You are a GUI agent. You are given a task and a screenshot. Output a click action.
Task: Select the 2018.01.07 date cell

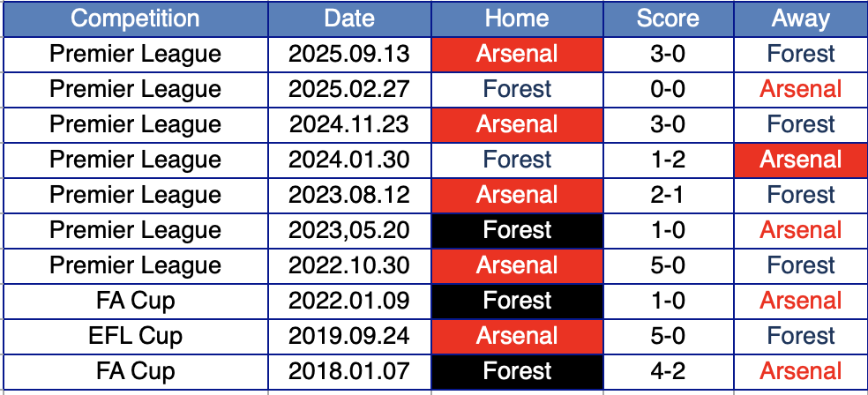(x=349, y=371)
